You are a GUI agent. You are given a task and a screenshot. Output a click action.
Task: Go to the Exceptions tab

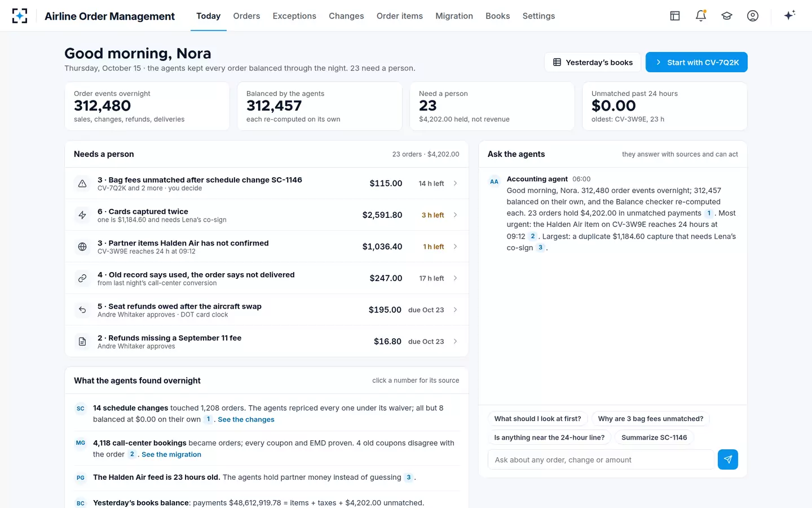(x=294, y=16)
